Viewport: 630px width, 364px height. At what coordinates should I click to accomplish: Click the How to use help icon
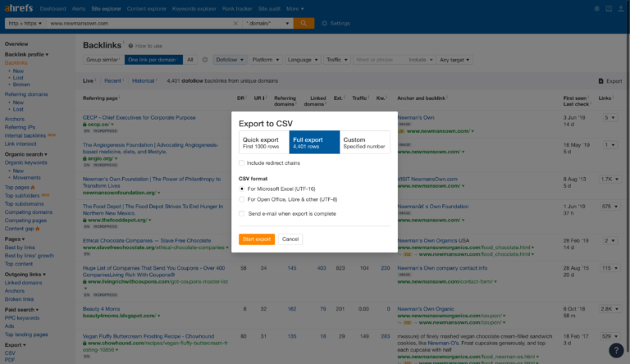130,46
